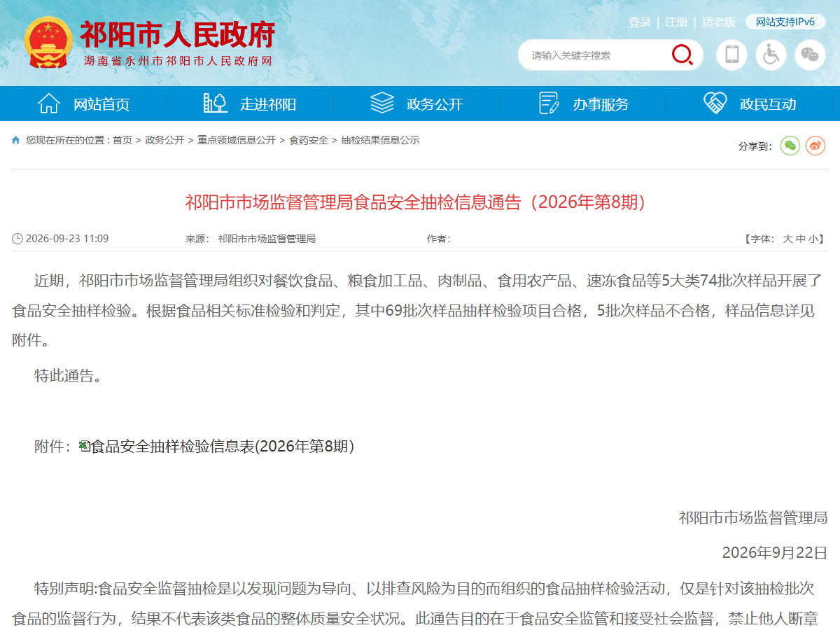Viewport: 840px width, 630px height.
Task: Click the clock icon beside publish time
Action: coord(17,239)
